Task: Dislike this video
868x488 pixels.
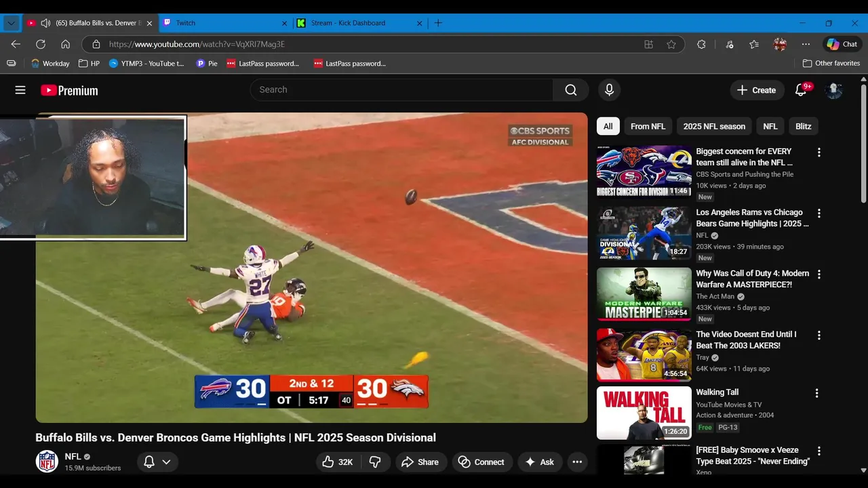Action: click(x=375, y=462)
